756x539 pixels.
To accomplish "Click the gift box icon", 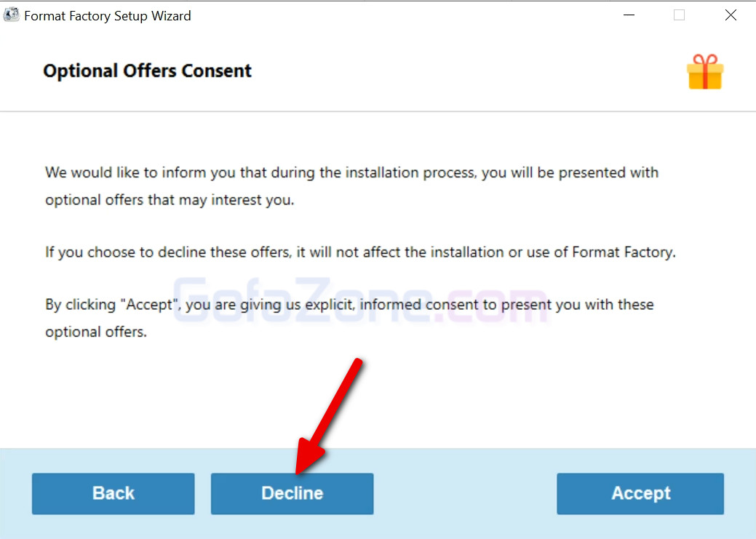I will pyautogui.click(x=704, y=72).
